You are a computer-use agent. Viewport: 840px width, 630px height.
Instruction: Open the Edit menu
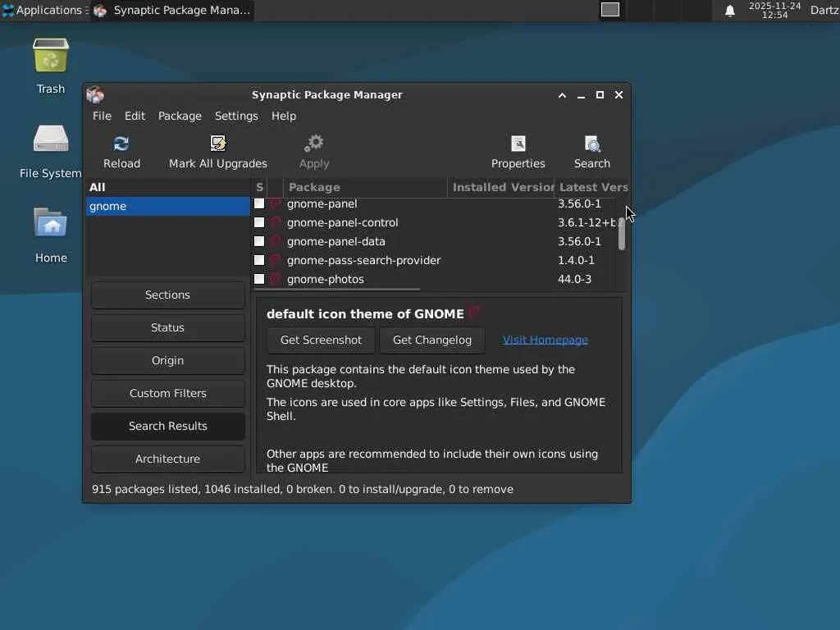click(x=135, y=116)
